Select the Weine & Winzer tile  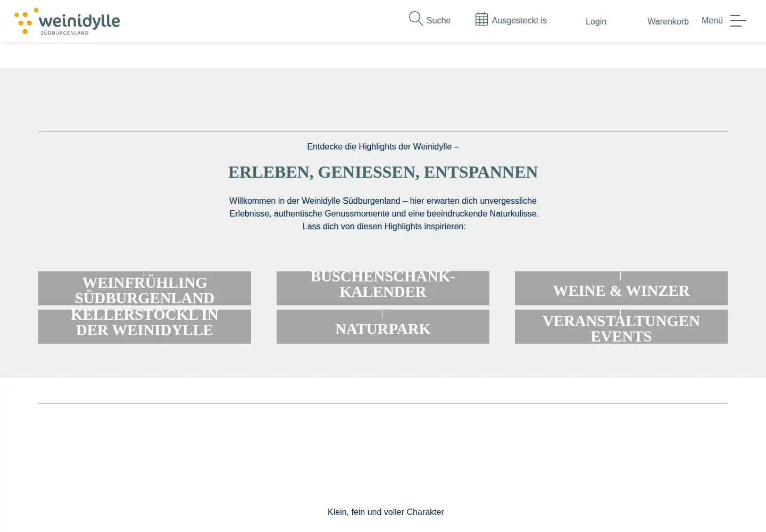(x=621, y=288)
